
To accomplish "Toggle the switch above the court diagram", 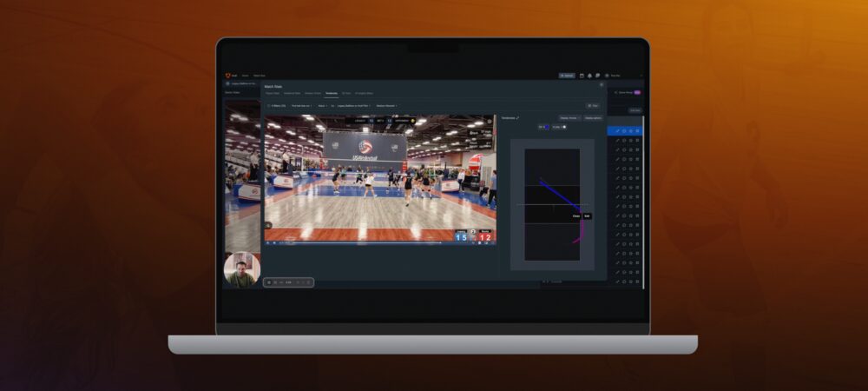I will tap(562, 127).
